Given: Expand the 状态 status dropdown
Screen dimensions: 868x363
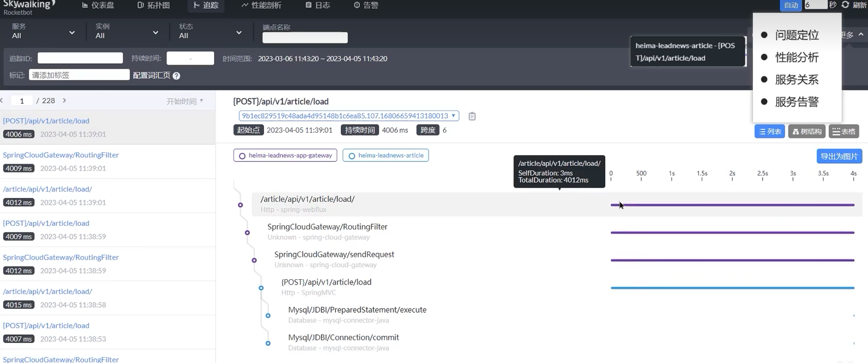Looking at the screenshot, I should click(210, 32).
